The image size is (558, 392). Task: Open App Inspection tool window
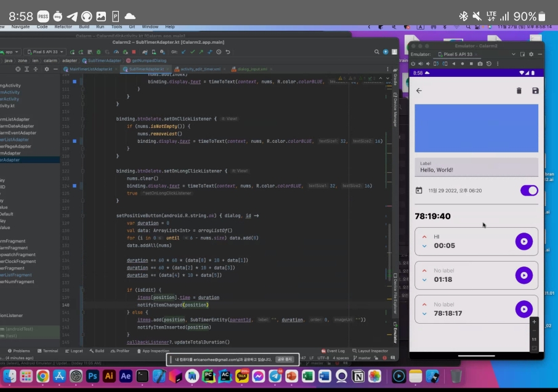click(x=153, y=351)
